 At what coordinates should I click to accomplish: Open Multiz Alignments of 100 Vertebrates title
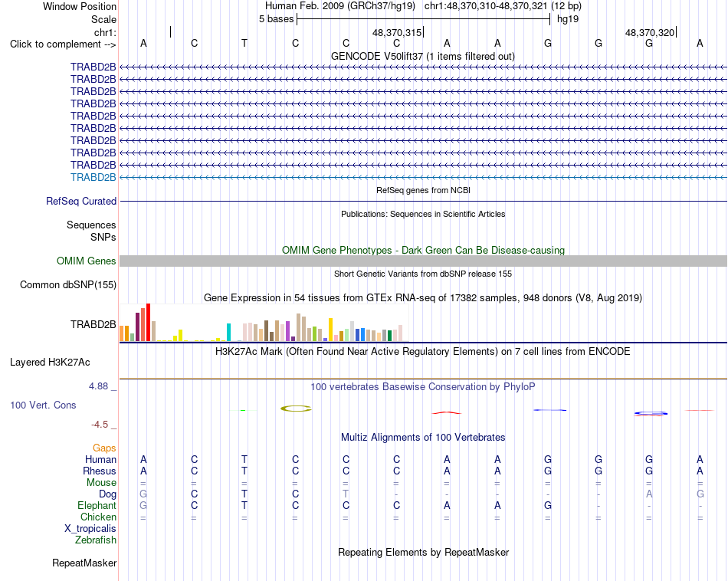423,437
